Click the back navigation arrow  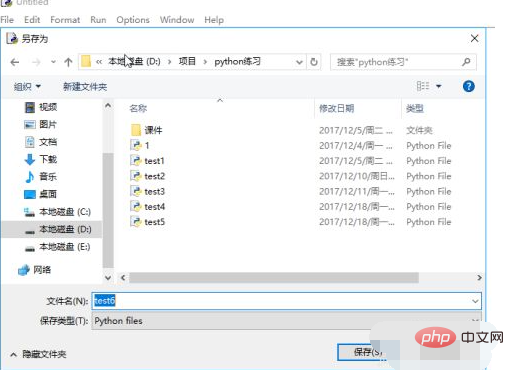click(x=15, y=62)
